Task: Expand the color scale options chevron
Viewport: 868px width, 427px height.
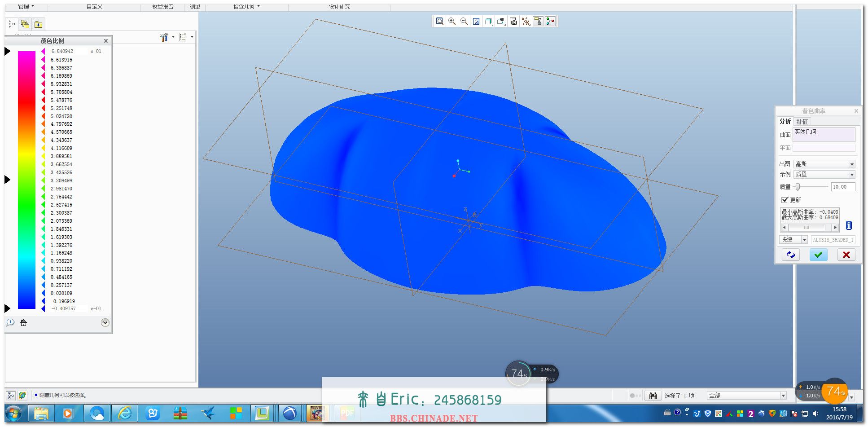Action: [x=105, y=322]
